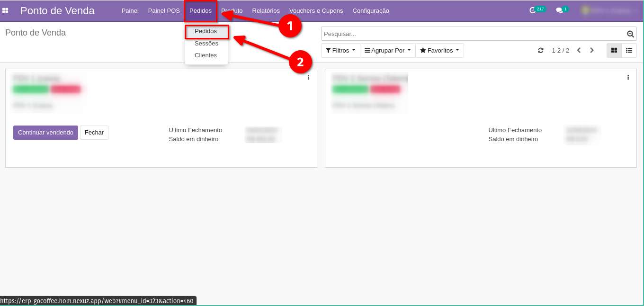
Task: Switch to kanban view
Action: tap(614, 50)
